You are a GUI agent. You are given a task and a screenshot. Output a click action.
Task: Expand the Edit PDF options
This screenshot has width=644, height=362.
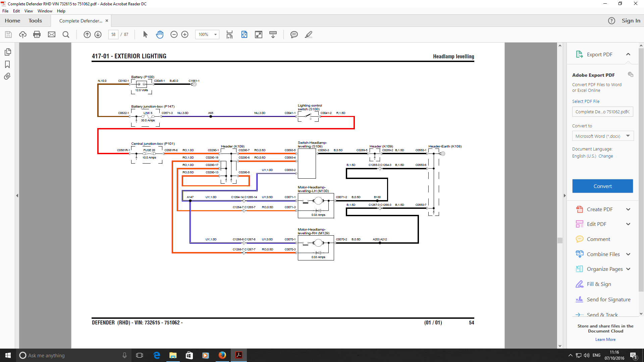(x=628, y=224)
